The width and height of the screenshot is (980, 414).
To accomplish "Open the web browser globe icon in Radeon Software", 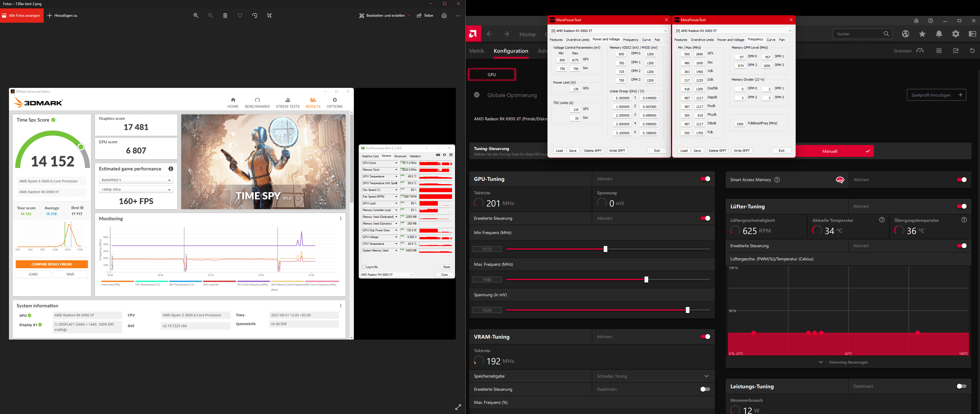I will click(906, 34).
